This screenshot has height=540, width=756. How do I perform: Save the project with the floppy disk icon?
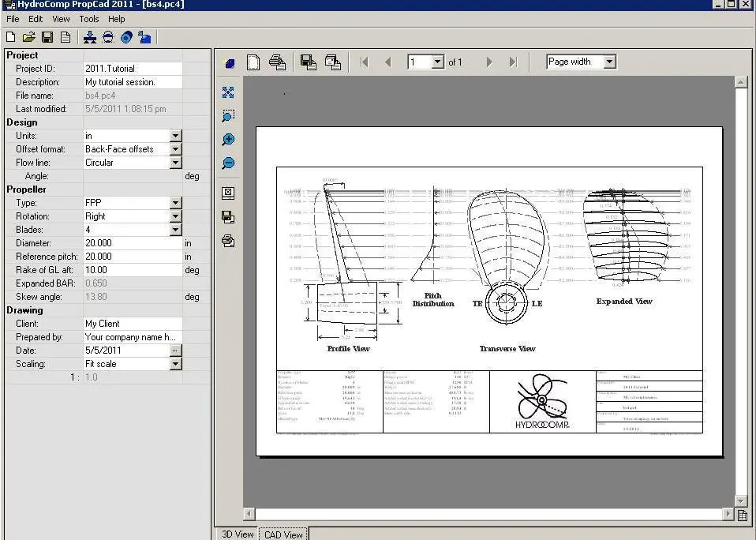point(47,37)
